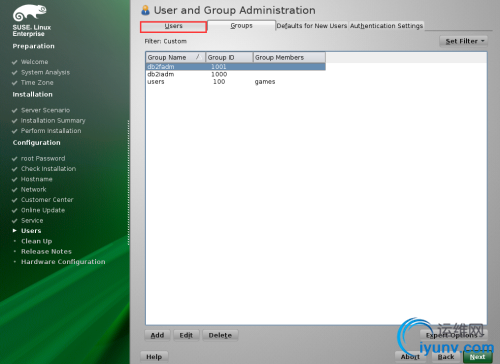This screenshot has height=364, width=500.
Task: Open the Set Filter dropdown
Action: 463,41
